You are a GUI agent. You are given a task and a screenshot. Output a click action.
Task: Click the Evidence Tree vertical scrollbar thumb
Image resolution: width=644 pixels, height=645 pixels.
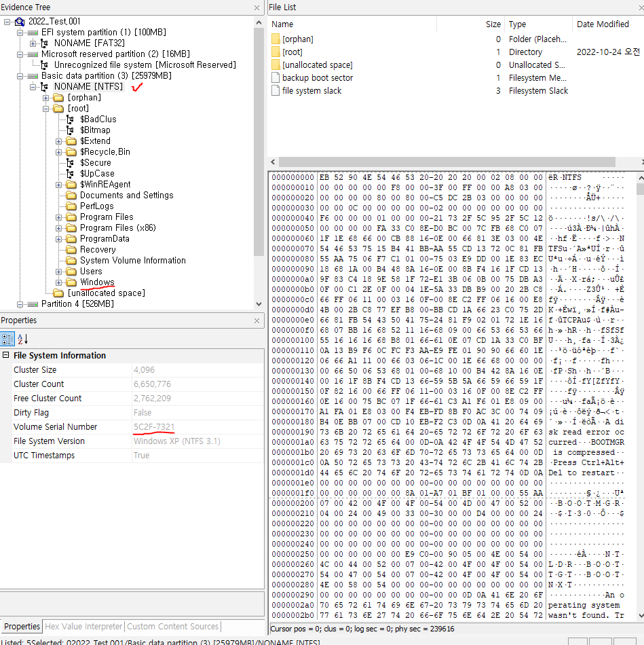click(x=259, y=142)
